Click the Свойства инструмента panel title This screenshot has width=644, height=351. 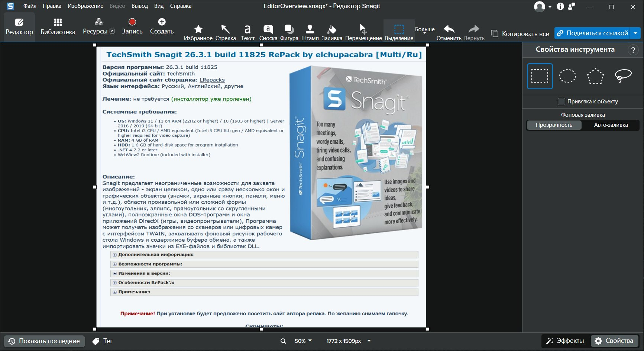click(x=575, y=49)
